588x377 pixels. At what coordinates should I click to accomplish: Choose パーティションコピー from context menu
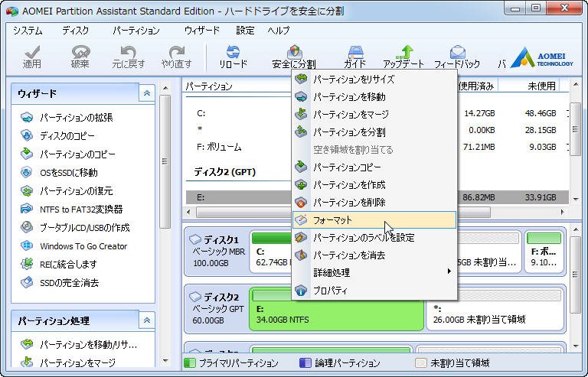point(374,167)
